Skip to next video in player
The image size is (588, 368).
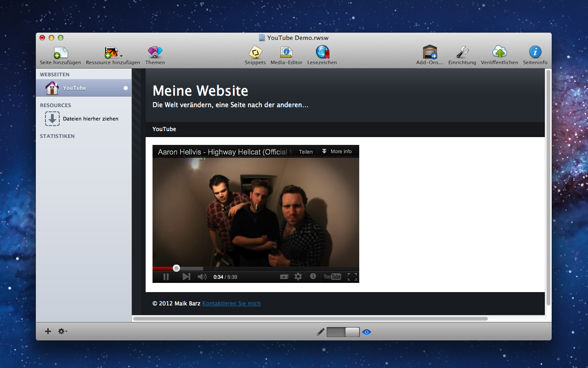pyautogui.click(x=186, y=276)
